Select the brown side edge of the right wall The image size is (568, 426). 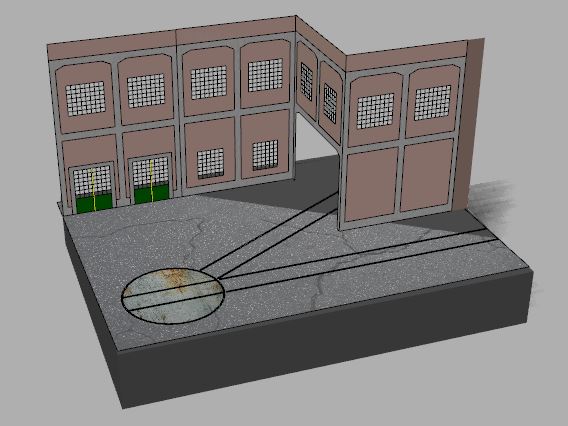click(470, 124)
